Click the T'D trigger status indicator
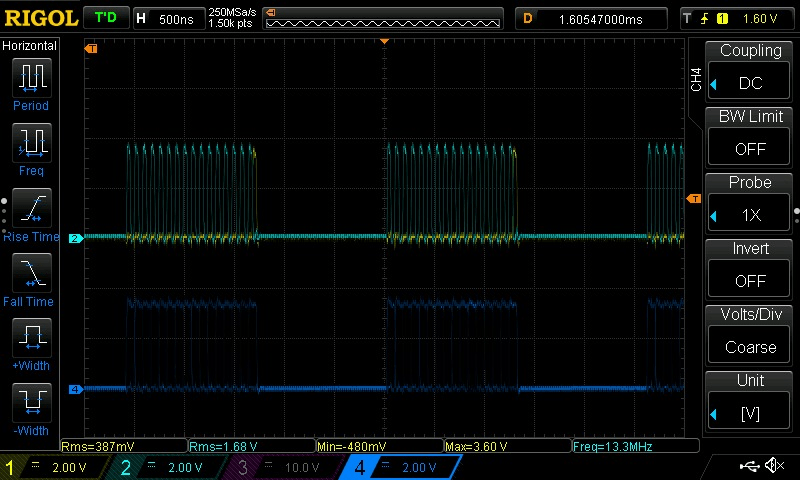 point(106,18)
